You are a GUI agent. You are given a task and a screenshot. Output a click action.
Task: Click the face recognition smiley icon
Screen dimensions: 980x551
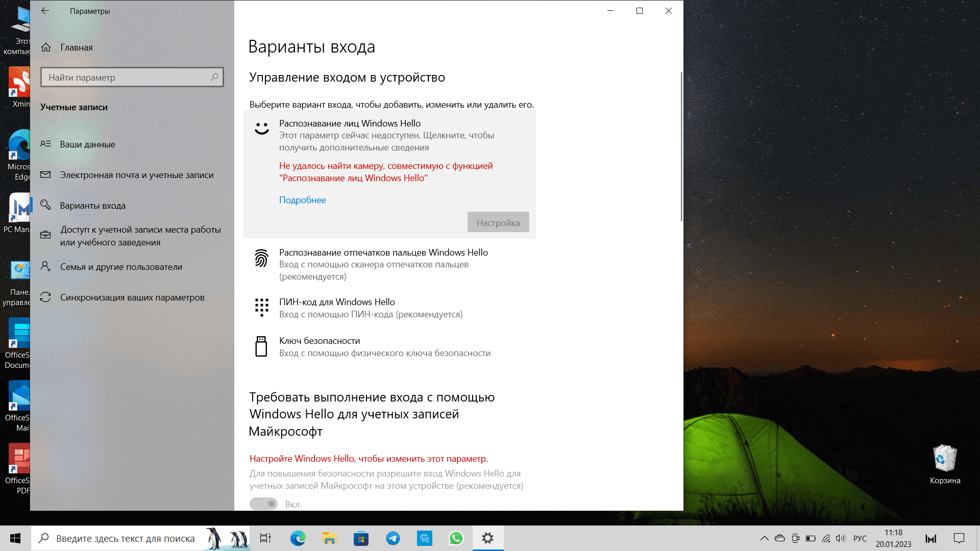pos(262,128)
